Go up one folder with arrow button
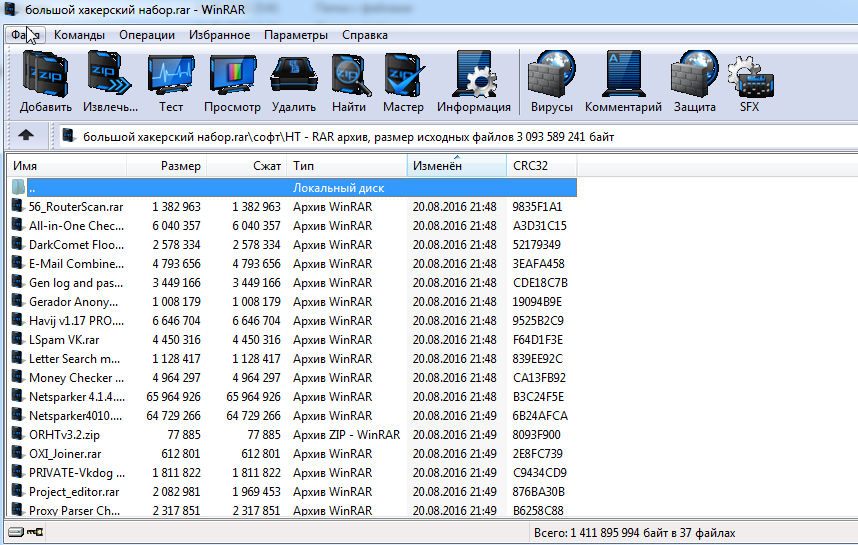The height and width of the screenshot is (545, 858). point(26,135)
